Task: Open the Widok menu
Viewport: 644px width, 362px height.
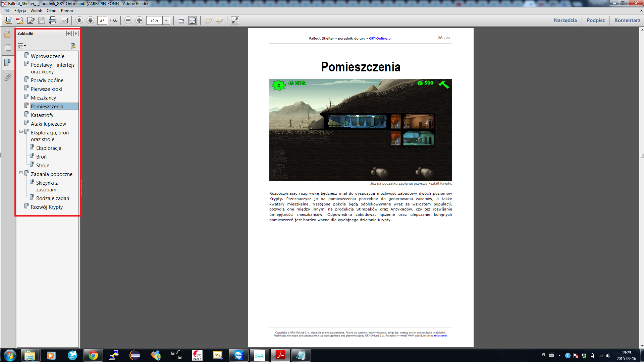Action: 36,11
